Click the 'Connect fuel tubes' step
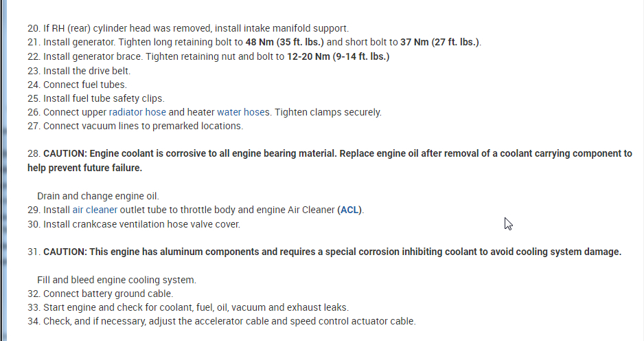The width and height of the screenshot is (644, 341). [x=84, y=85]
